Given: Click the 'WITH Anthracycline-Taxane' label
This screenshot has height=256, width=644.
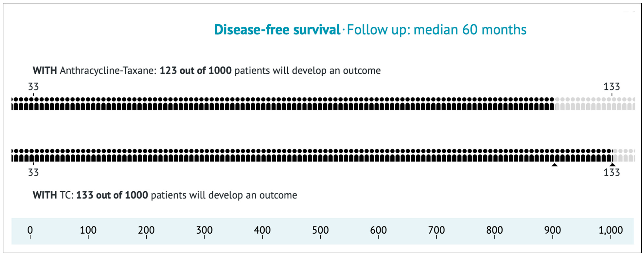Looking at the screenshot, I should pos(95,71).
